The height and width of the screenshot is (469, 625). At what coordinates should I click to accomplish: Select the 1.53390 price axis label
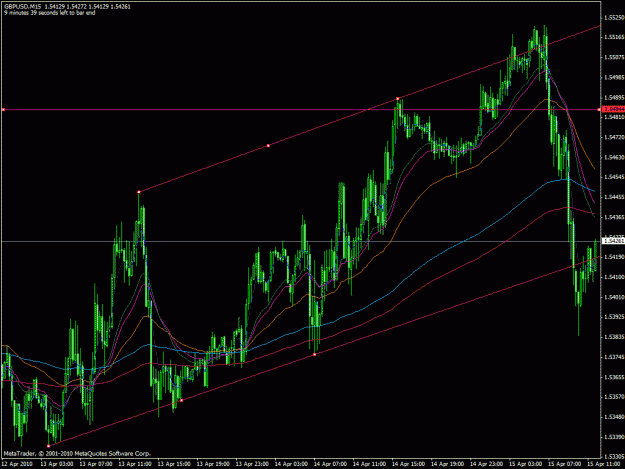click(x=614, y=437)
